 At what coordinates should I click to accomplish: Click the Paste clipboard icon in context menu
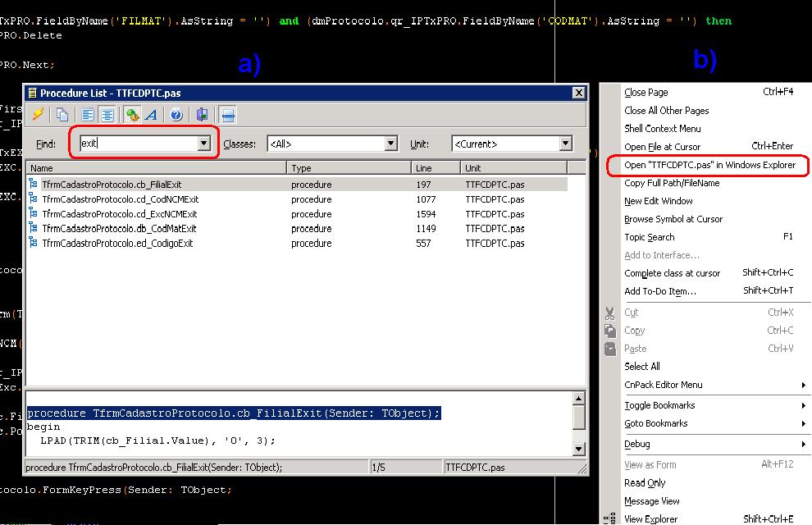[610, 349]
